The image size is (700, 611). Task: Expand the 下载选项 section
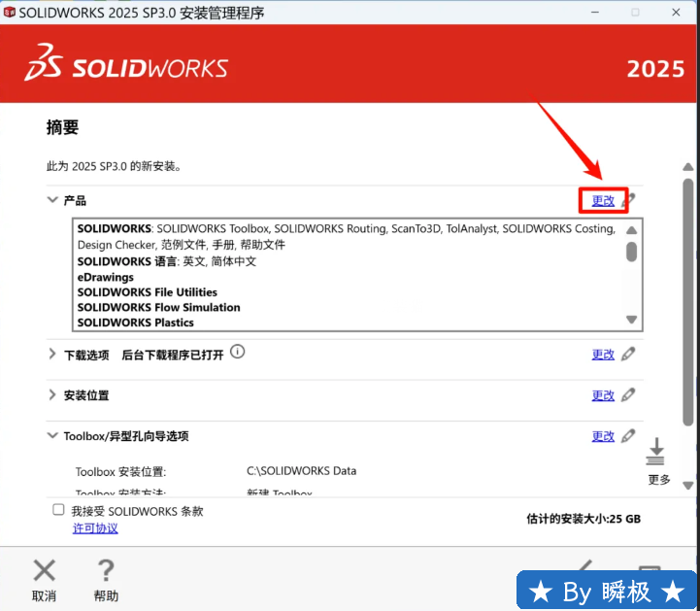[x=52, y=355]
